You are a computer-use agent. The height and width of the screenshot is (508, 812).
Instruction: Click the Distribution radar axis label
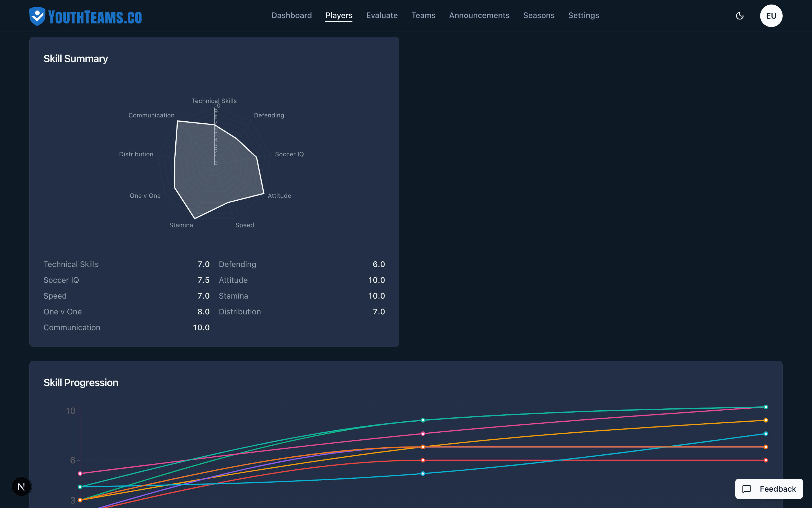coord(136,154)
